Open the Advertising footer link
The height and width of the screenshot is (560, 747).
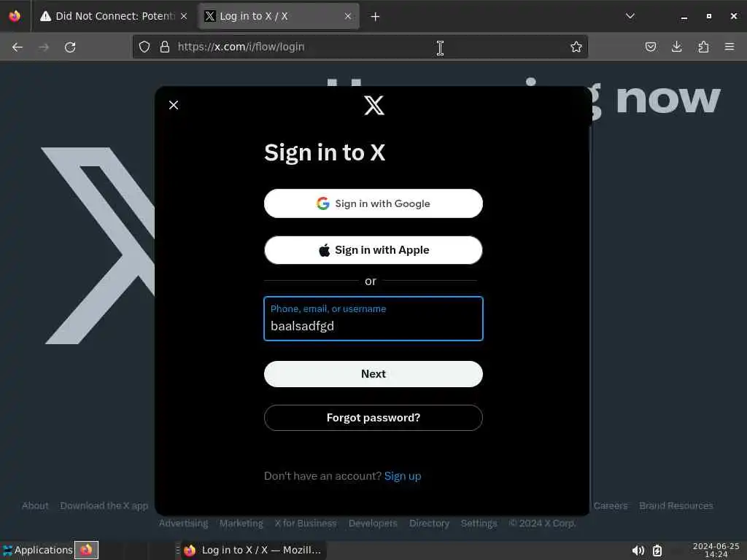(183, 524)
